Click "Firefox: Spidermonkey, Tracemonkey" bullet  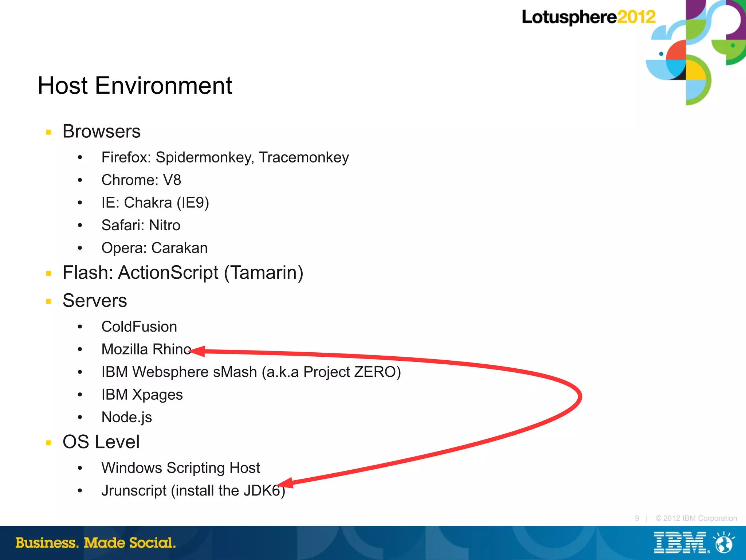pyautogui.click(x=225, y=158)
